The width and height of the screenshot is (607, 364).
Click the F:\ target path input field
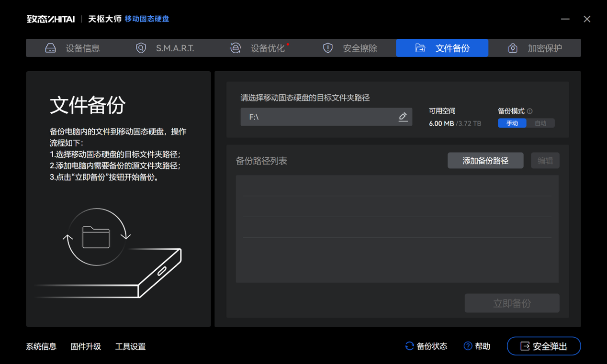321,117
